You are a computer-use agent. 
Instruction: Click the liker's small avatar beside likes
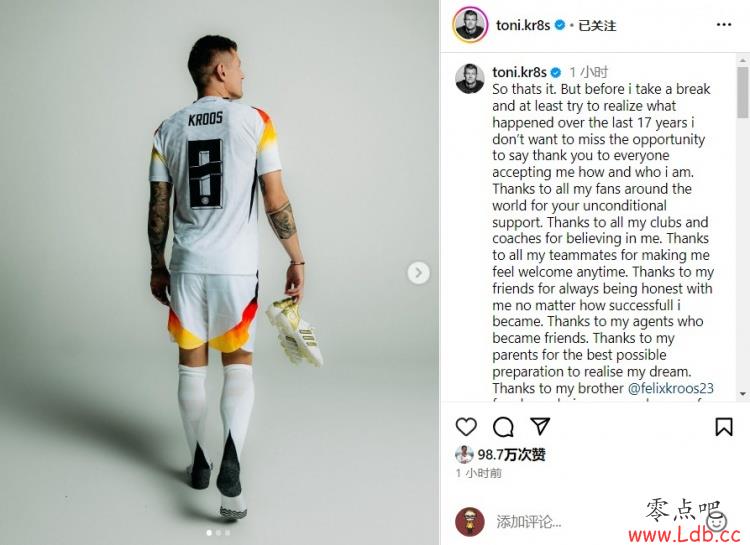coord(464,455)
